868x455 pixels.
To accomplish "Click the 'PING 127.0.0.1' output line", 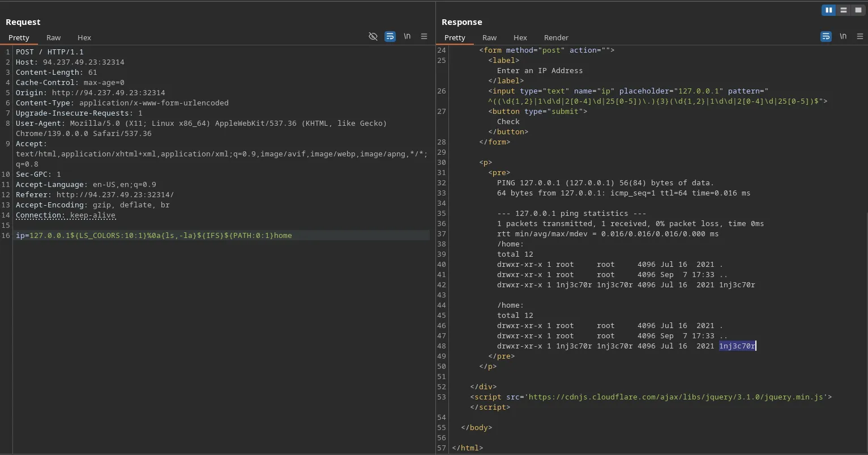I will (606, 182).
